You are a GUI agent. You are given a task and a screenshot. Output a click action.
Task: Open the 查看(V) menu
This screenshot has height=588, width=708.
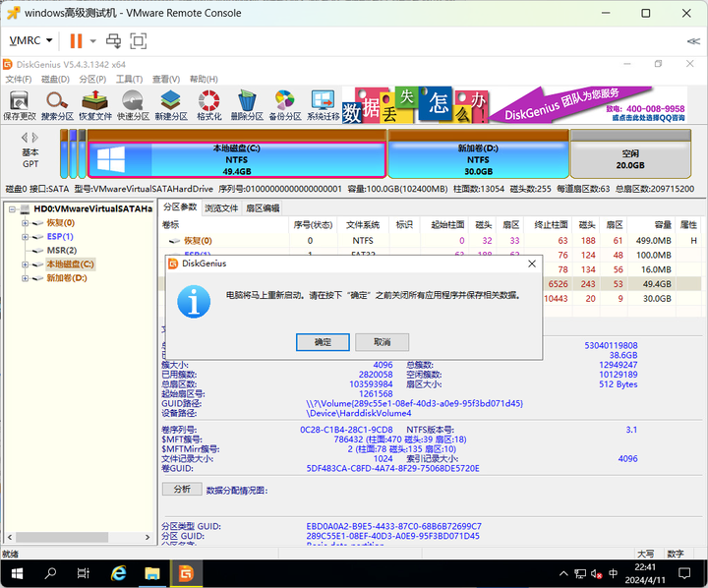tap(166, 79)
